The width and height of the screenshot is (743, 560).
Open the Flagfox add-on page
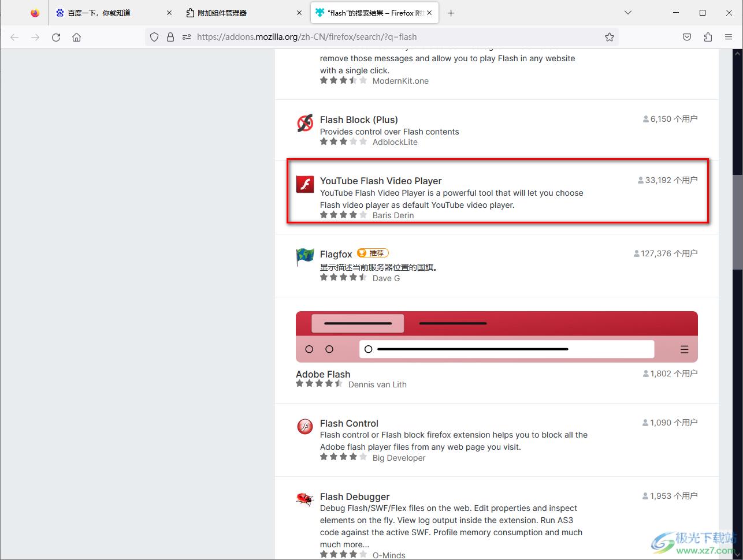pyautogui.click(x=336, y=254)
